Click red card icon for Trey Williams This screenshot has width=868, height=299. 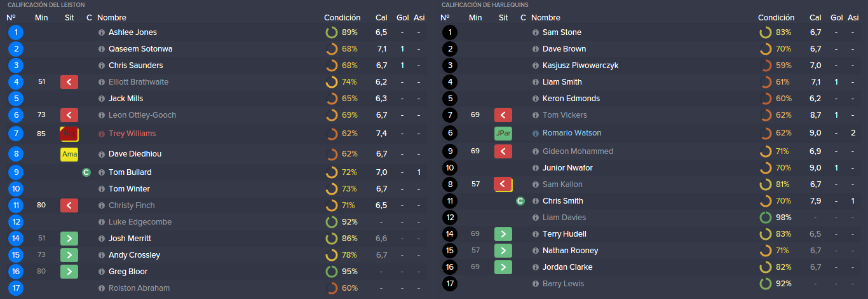[x=69, y=134]
